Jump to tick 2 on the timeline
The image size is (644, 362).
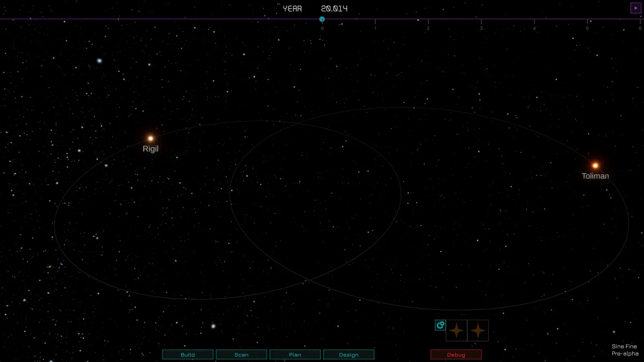pos(428,21)
